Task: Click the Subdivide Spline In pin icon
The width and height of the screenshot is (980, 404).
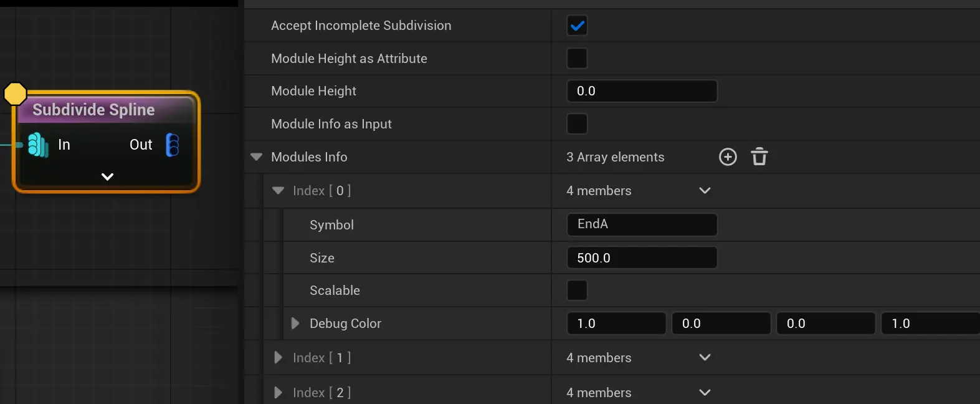Action: click(x=38, y=145)
